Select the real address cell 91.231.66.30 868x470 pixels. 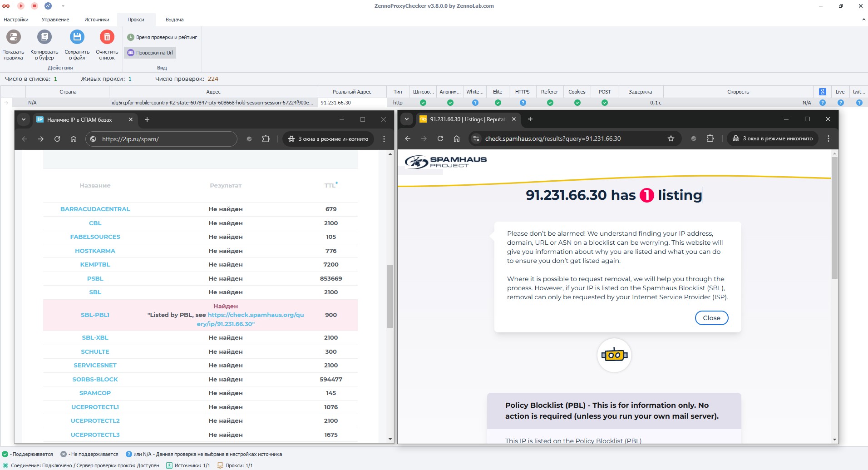pos(352,103)
